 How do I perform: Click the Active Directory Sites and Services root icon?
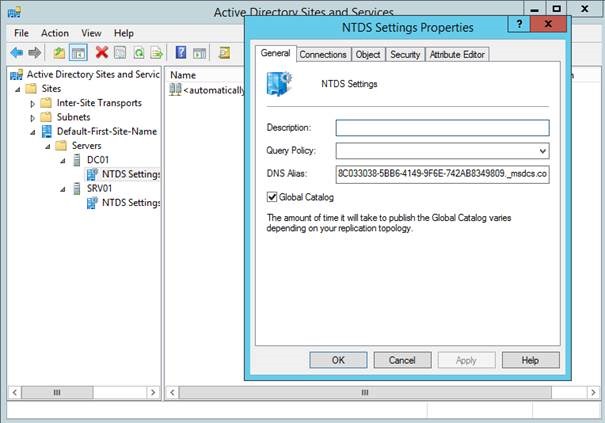pyautogui.click(x=16, y=74)
